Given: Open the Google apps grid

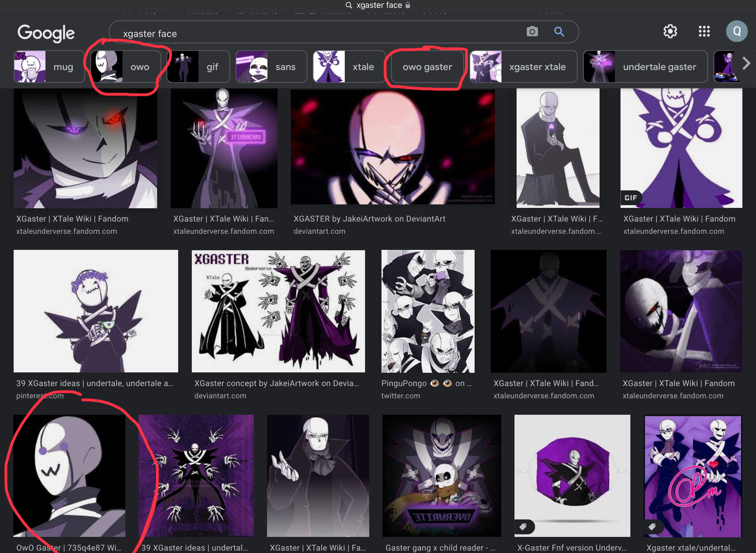Looking at the screenshot, I should click(704, 31).
